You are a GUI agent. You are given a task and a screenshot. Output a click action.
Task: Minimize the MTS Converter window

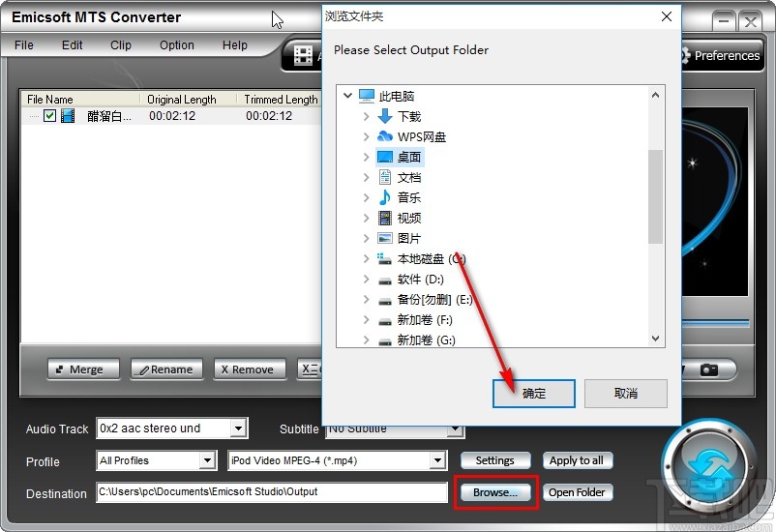click(x=724, y=21)
